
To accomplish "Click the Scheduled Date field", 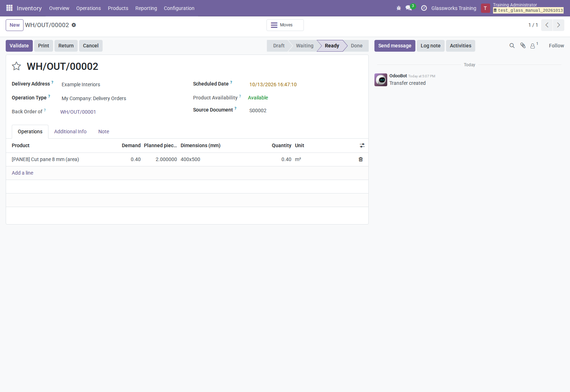I will [x=273, y=84].
